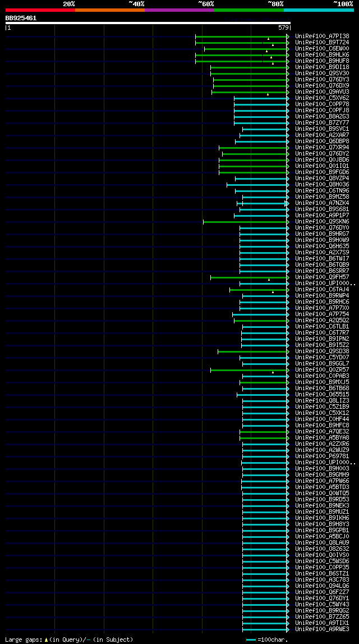The image size is (359, 644).
Task: Select the UniRef100_C6TAJ4 label
Action: (322, 290)
